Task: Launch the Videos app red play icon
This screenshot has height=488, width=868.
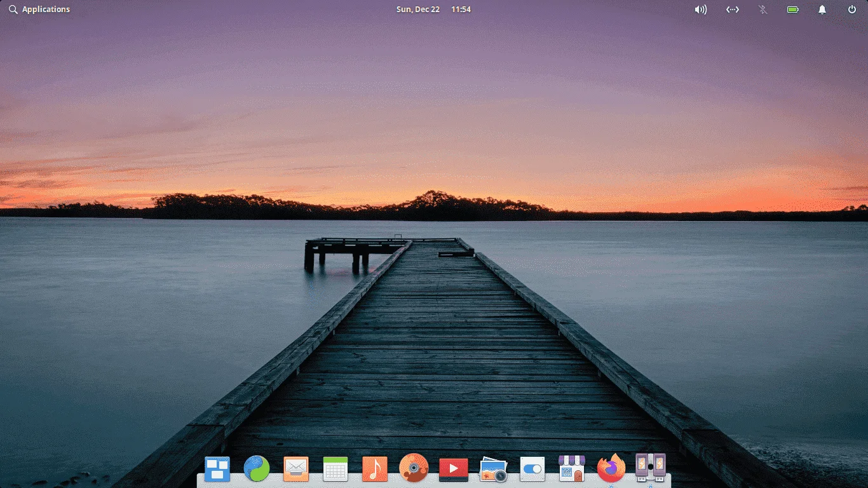Action: (454, 470)
